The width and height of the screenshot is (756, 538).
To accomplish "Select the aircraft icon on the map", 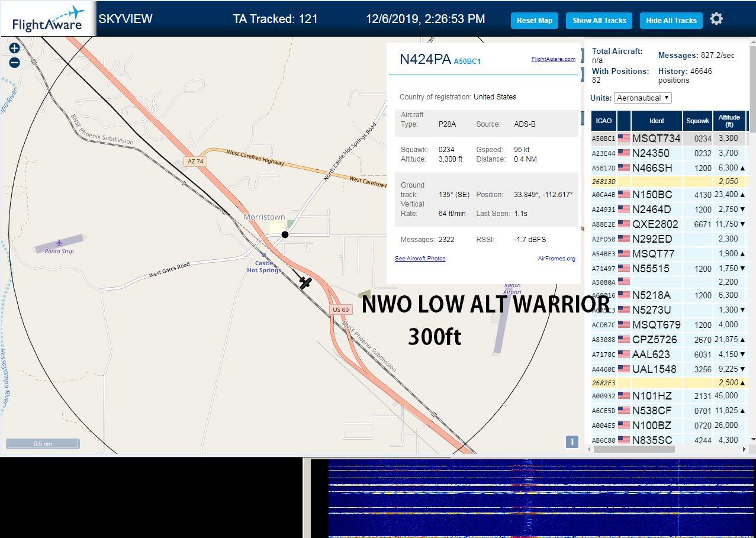I will tap(305, 282).
